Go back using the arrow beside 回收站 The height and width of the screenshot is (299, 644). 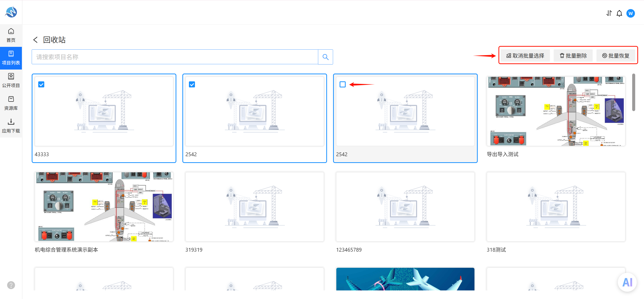click(x=35, y=40)
